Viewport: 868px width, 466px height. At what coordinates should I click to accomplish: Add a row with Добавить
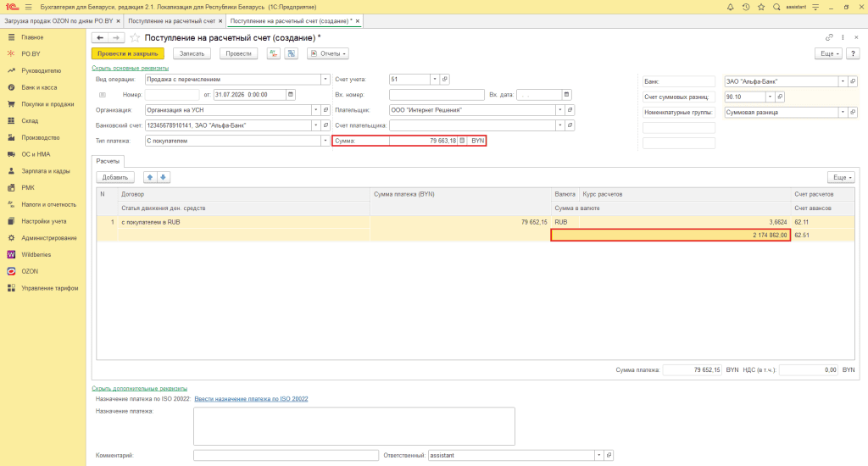point(115,178)
